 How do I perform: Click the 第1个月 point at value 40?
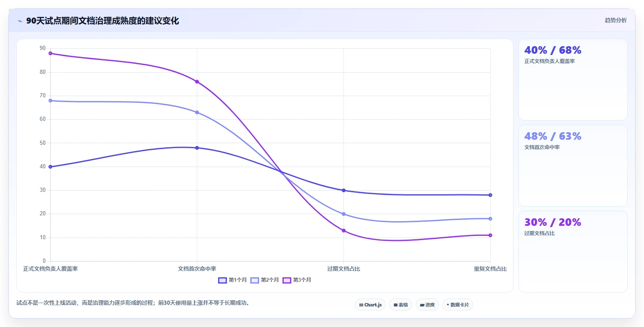point(50,167)
